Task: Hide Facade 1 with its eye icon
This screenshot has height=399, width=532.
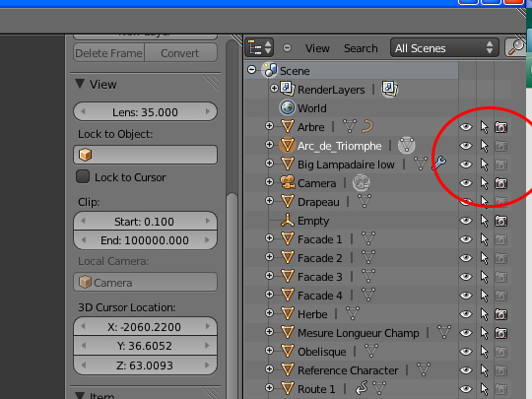Action: coord(466,239)
